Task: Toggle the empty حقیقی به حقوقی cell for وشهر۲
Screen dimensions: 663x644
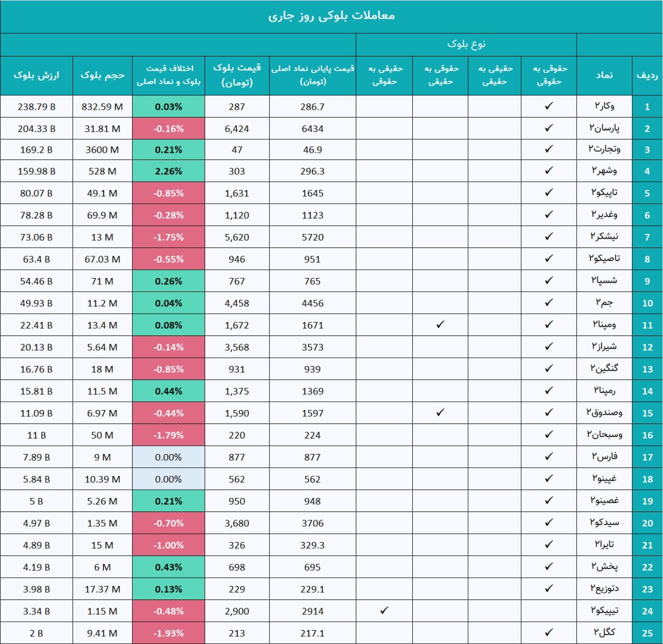Action: [384, 171]
